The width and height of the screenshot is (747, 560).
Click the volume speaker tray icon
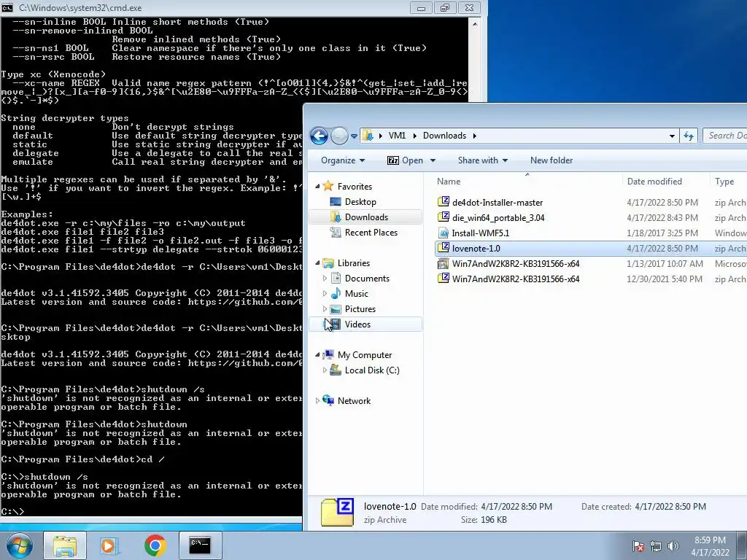pos(673,546)
